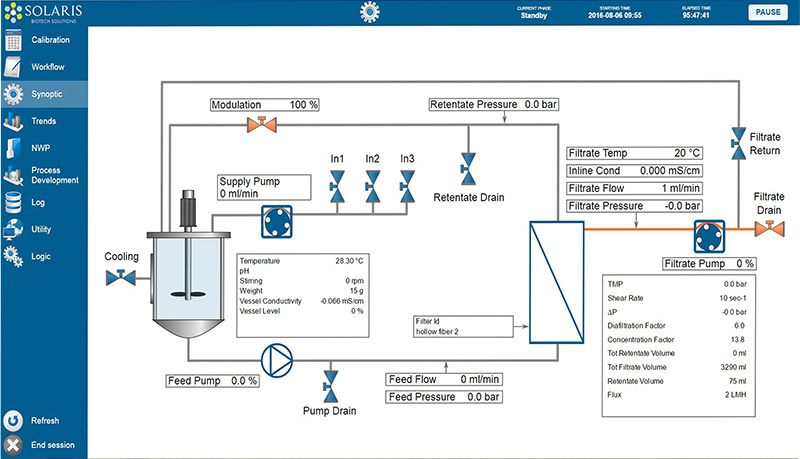Image resolution: width=800 pixels, height=459 pixels.
Task: Open the Logic settings
Action: point(44,256)
